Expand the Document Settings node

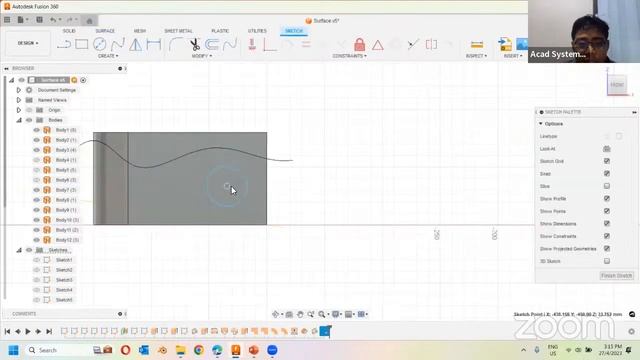point(18,90)
